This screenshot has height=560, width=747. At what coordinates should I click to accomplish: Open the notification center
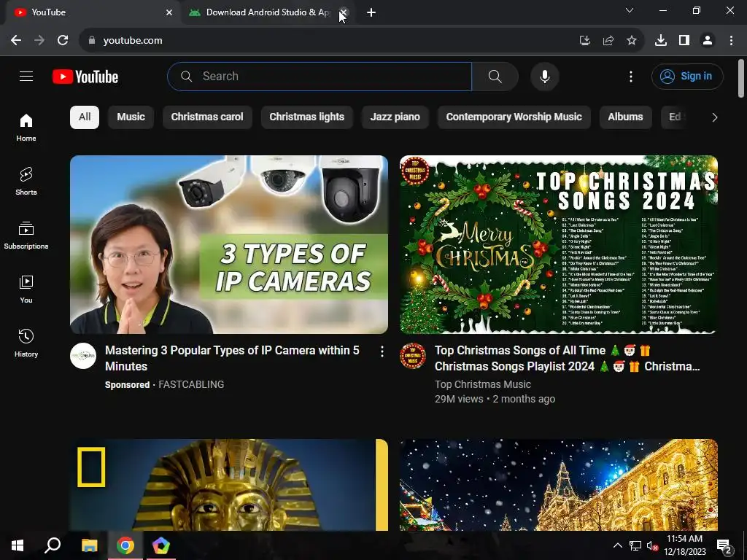[x=724, y=546]
